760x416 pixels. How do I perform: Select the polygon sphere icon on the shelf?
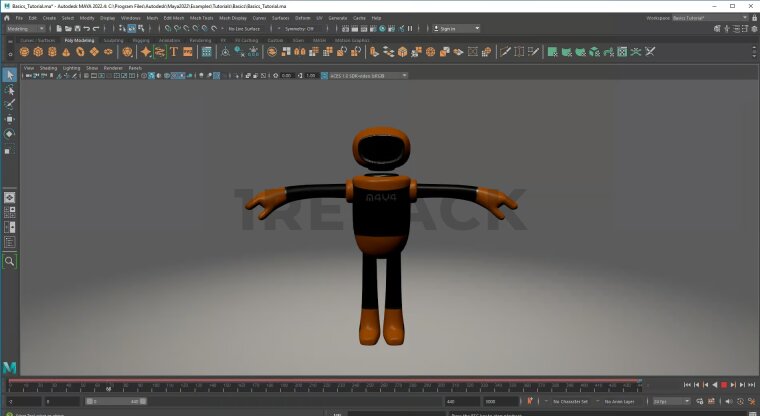25,51
